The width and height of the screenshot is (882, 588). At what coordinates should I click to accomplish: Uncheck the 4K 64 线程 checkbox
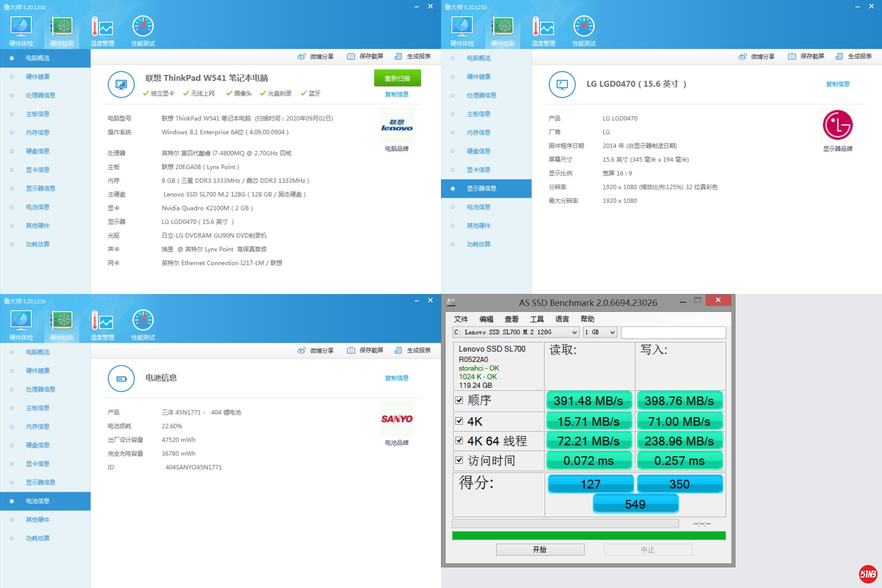click(459, 441)
